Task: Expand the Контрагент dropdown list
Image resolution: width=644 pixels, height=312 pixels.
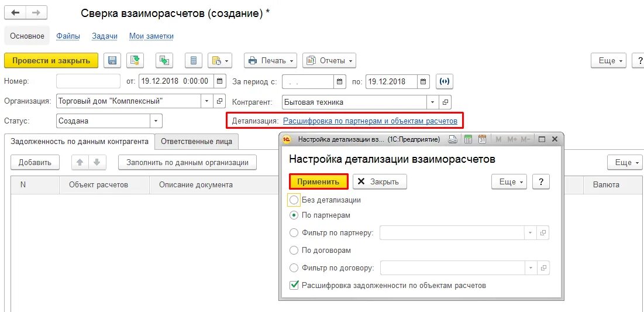Action: pyautogui.click(x=432, y=101)
